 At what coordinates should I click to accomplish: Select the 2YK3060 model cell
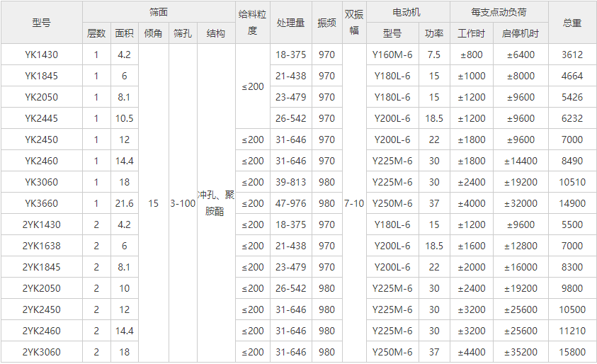pos(42,352)
